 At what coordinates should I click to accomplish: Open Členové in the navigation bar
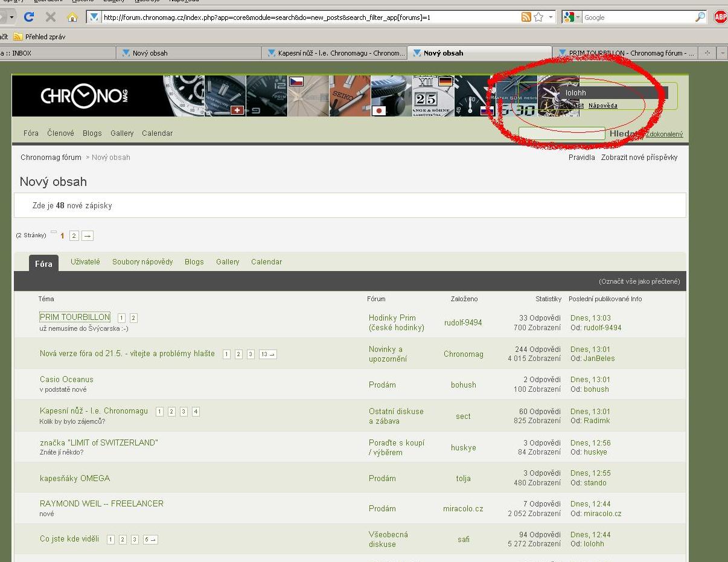[x=60, y=133]
